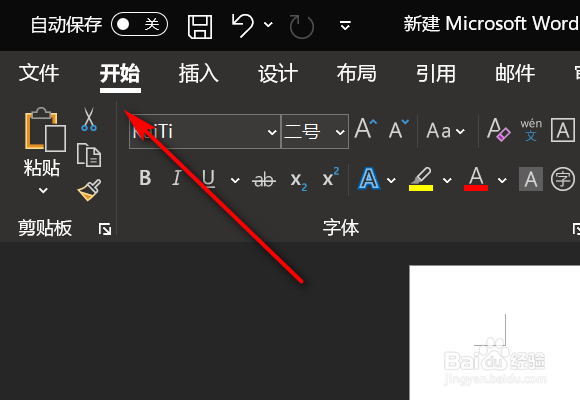
Task: Click the Save floppy disk icon
Action: pos(200,27)
